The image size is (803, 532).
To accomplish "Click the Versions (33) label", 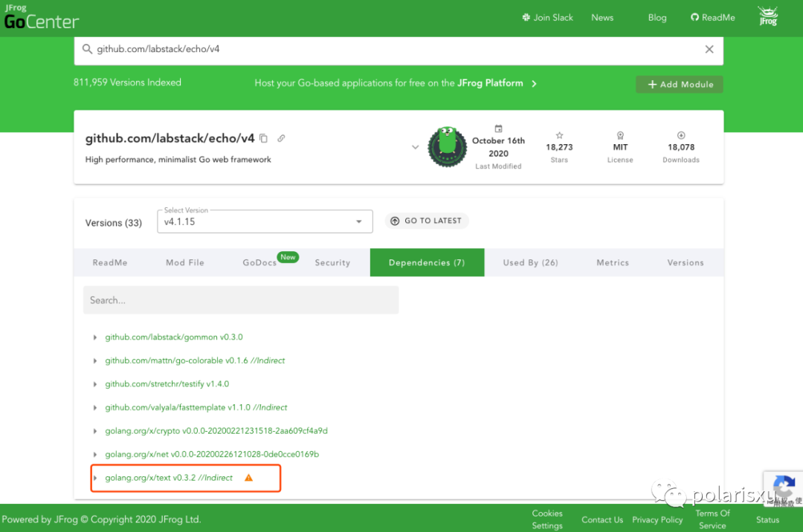I will (x=113, y=223).
